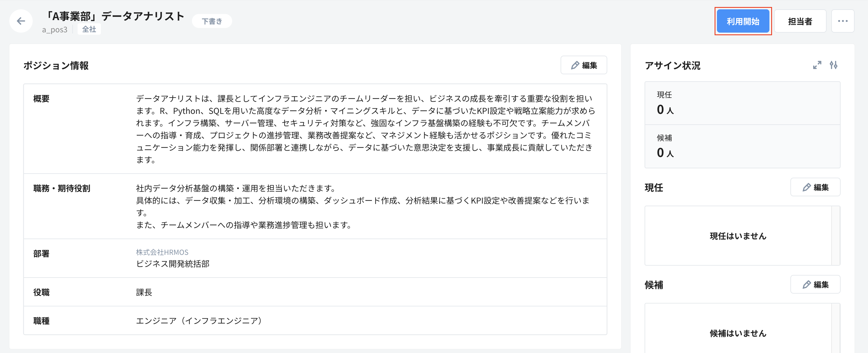Click the ビジネス開発統括部 department text
Image resolution: width=868 pixels, height=353 pixels.
click(173, 264)
